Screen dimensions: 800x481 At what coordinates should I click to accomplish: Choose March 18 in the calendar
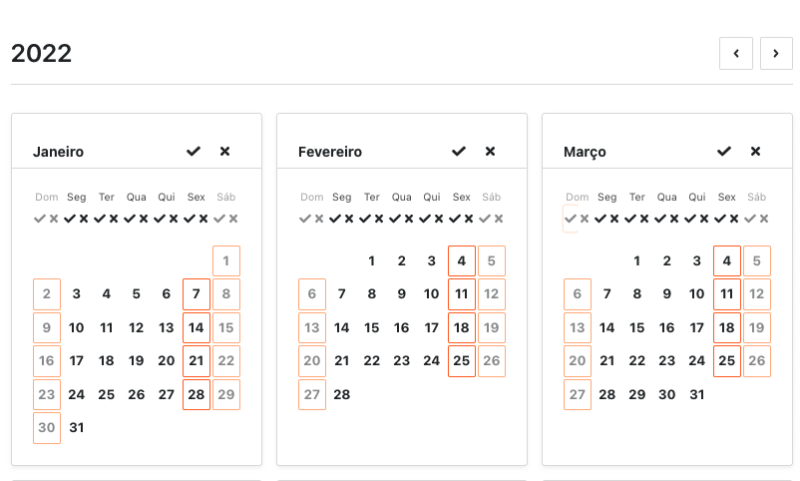pos(727,328)
